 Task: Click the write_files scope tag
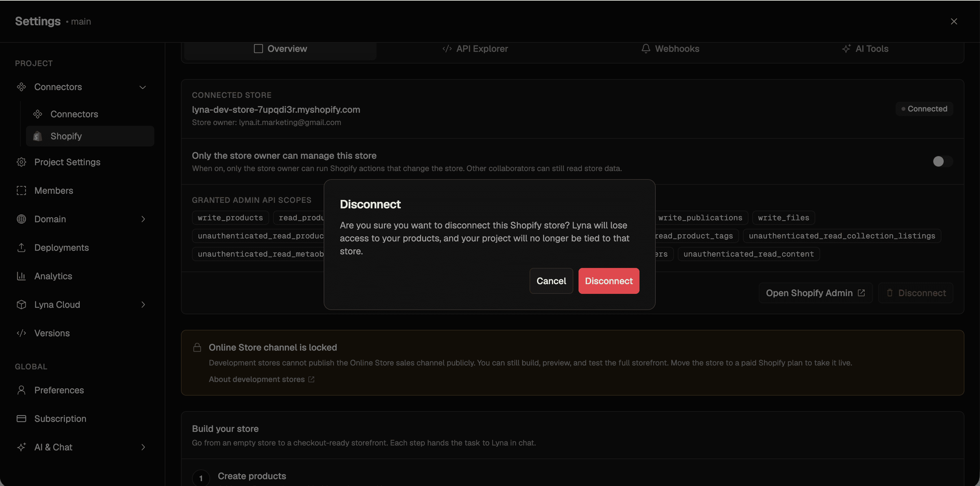pos(783,218)
